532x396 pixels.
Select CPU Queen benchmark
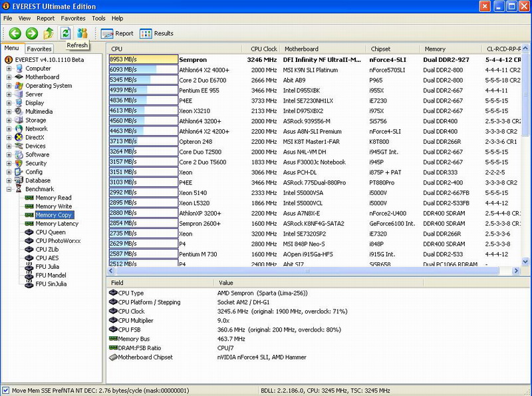coord(50,232)
